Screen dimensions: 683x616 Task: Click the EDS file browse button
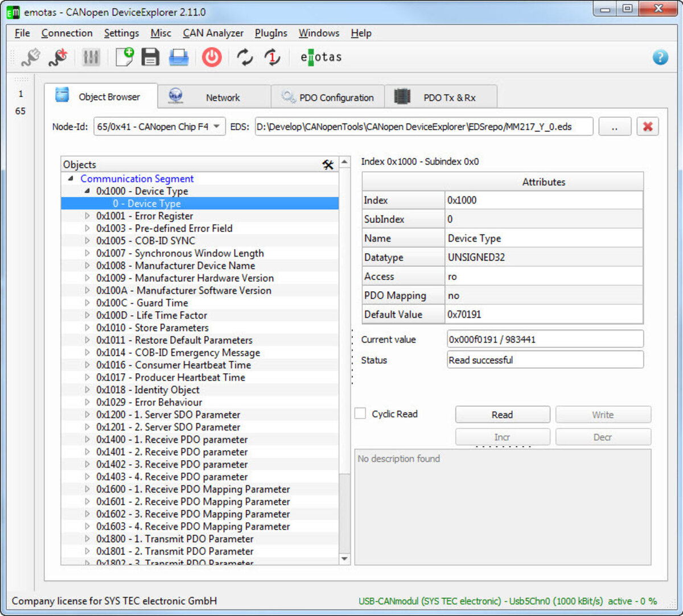(x=615, y=126)
